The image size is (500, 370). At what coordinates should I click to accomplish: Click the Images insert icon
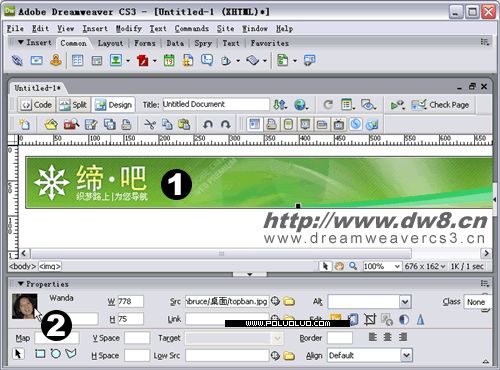116,61
